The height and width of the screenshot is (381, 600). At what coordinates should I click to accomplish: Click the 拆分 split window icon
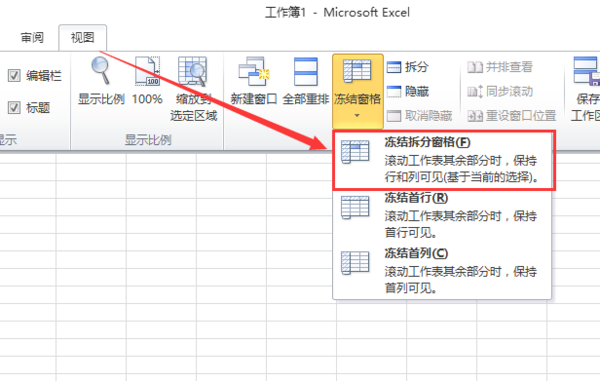(x=393, y=67)
